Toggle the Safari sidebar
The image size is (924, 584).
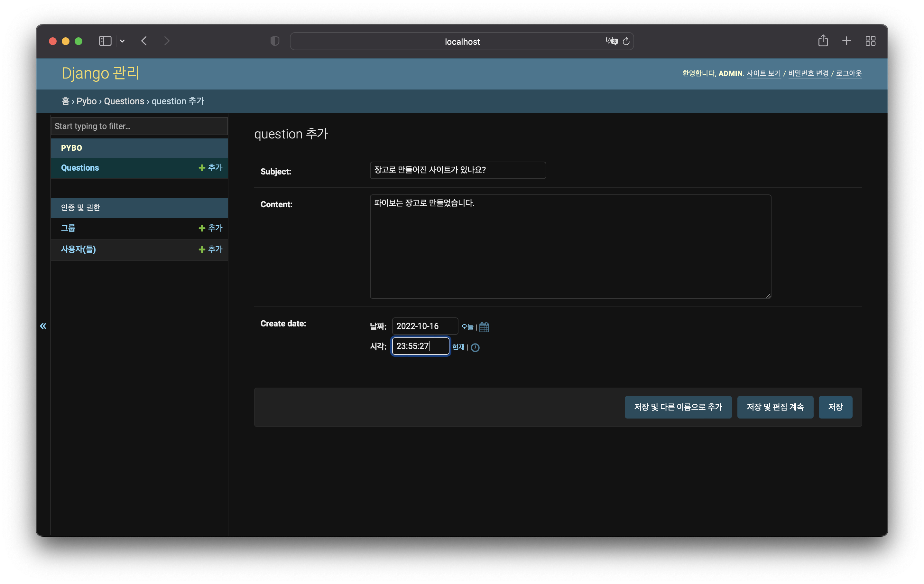105,41
